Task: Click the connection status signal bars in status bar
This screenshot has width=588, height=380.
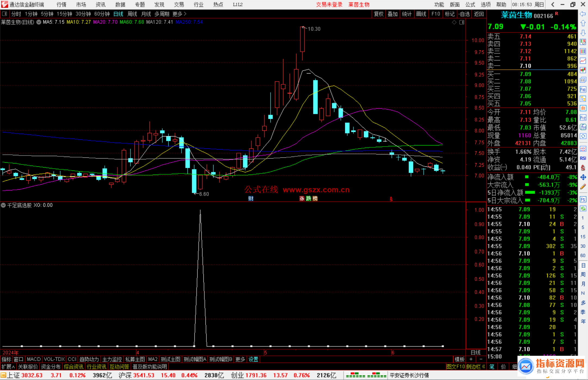Action: click(x=366, y=375)
